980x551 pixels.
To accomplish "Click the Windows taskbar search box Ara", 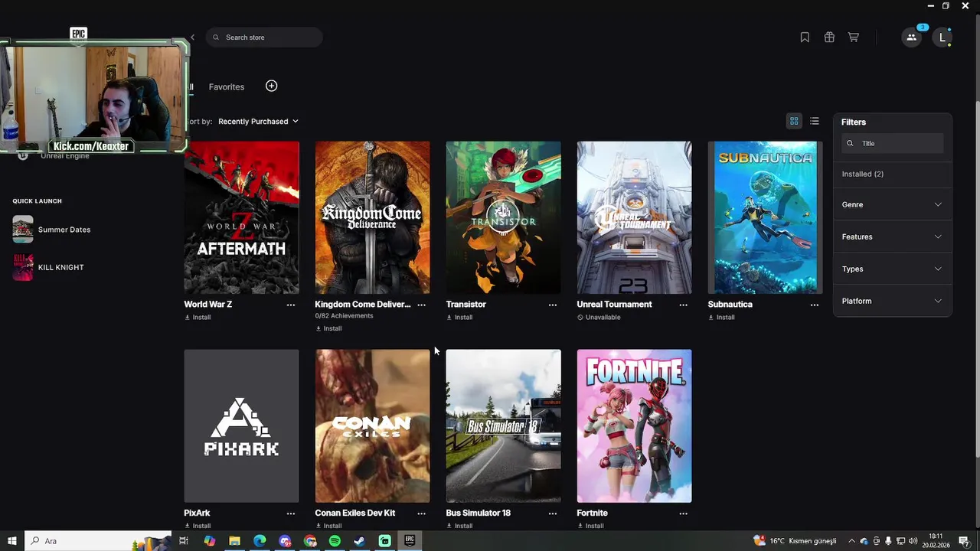I will click(98, 541).
